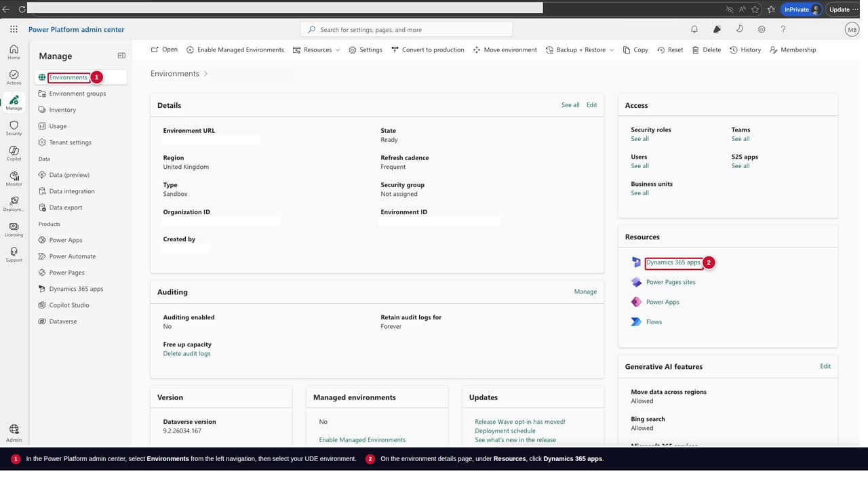This screenshot has height=497, width=868.
Task: Click See all for Security roles
Action: [639, 139]
